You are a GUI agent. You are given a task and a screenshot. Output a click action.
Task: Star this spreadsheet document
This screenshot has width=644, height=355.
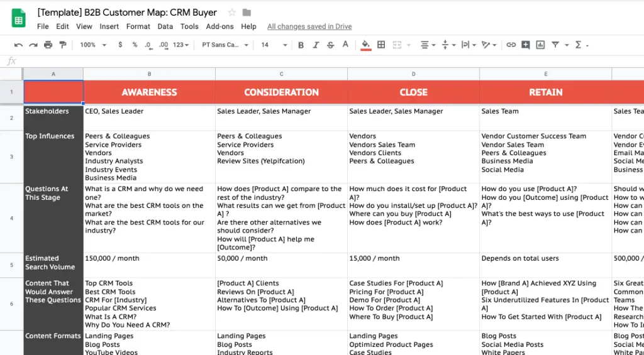point(231,13)
